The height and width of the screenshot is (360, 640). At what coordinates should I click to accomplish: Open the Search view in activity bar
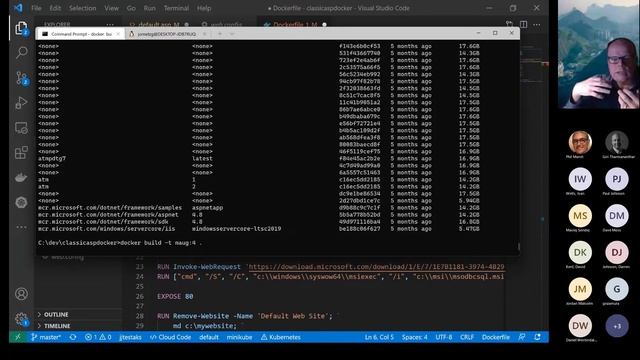pos(21,52)
